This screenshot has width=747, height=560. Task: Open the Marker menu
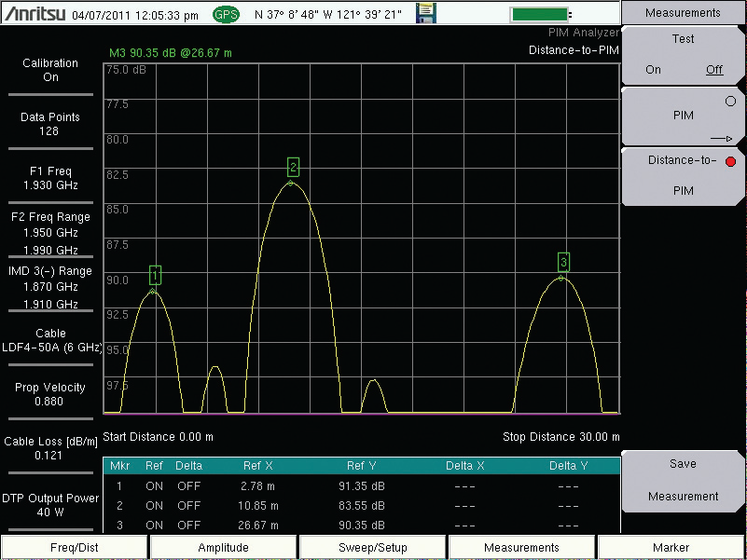pos(671,548)
